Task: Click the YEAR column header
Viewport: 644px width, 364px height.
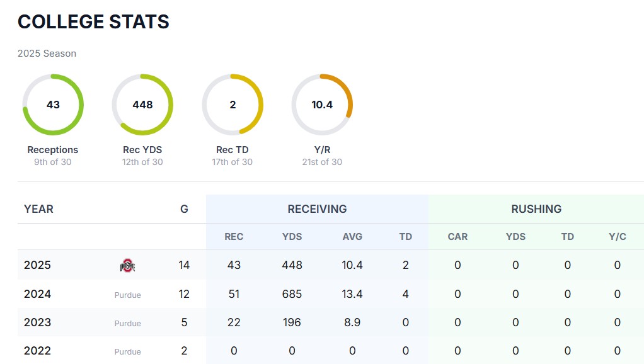Action: pos(38,209)
